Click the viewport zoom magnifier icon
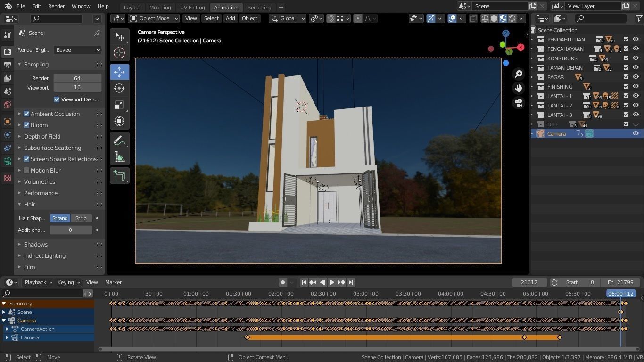The height and width of the screenshot is (362, 644). coord(519,74)
